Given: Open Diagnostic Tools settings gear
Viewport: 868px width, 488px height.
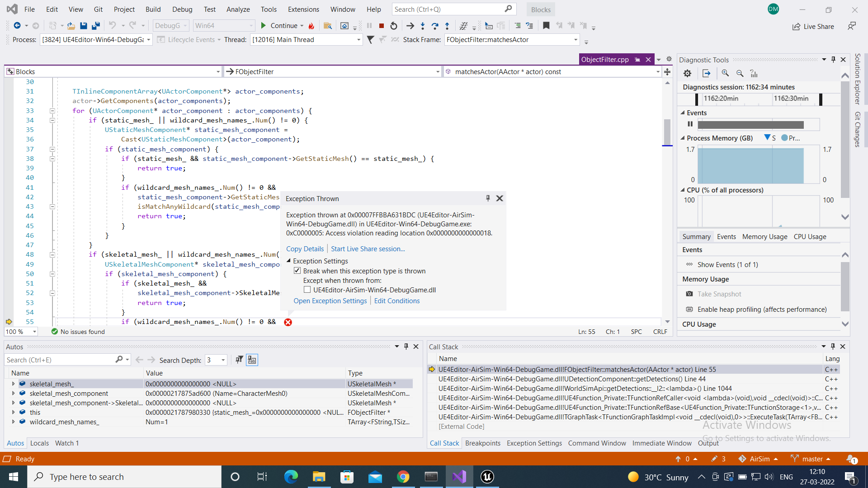Looking at the screenshot, I should 687,73.
